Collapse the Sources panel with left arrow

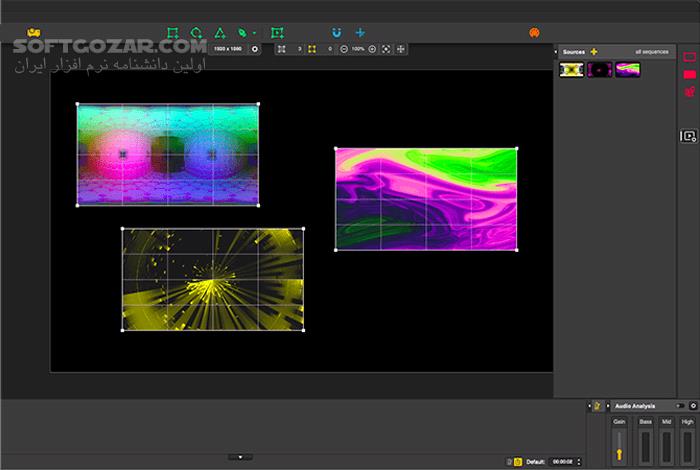click(x=555, y=51)
